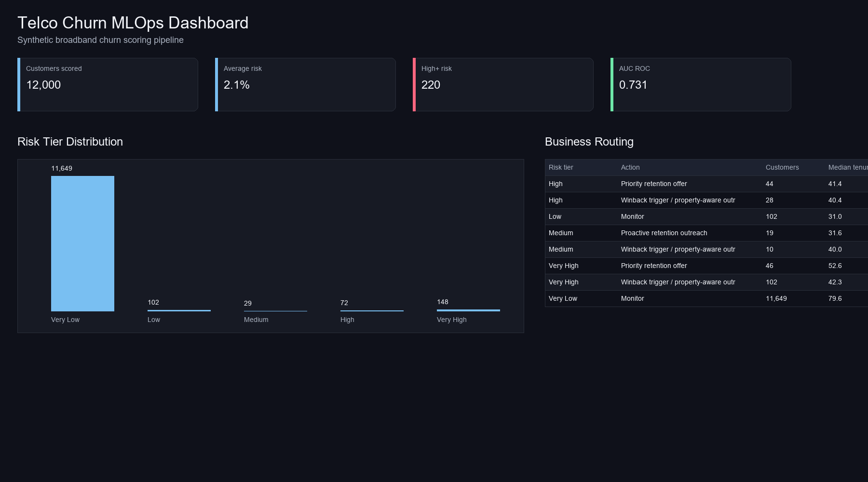Click the 102 label above Low bar
The image size is (868, 482).
point(153,302)
